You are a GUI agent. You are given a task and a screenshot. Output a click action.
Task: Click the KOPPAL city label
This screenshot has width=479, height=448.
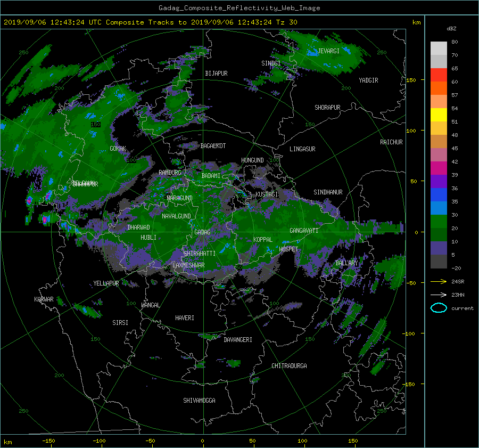(x=263, y=240)
